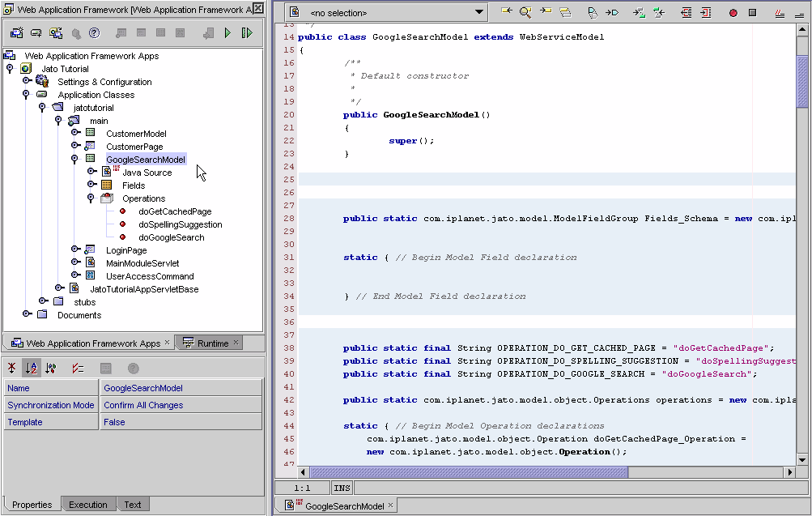The height and width of the screenshot is (516, 812).
Task: Show only modified properties with checklist icon
Action: 77,367
